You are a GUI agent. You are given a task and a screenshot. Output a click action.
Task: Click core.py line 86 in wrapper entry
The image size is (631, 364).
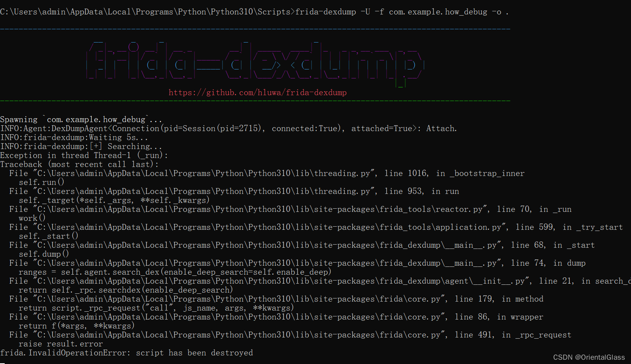(x=276, y=317)
